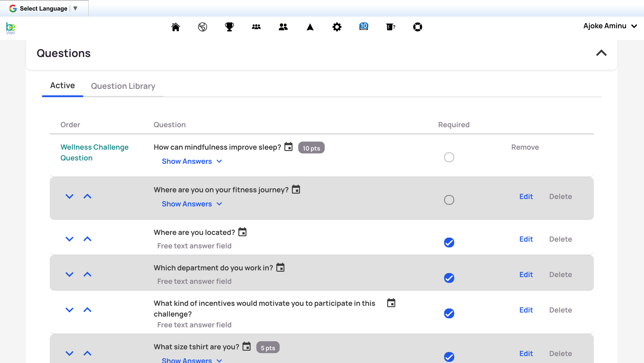Click calendar icon beside tshirt size question
The width and height of the screenshot is (644, 363).
click(246, 346)
